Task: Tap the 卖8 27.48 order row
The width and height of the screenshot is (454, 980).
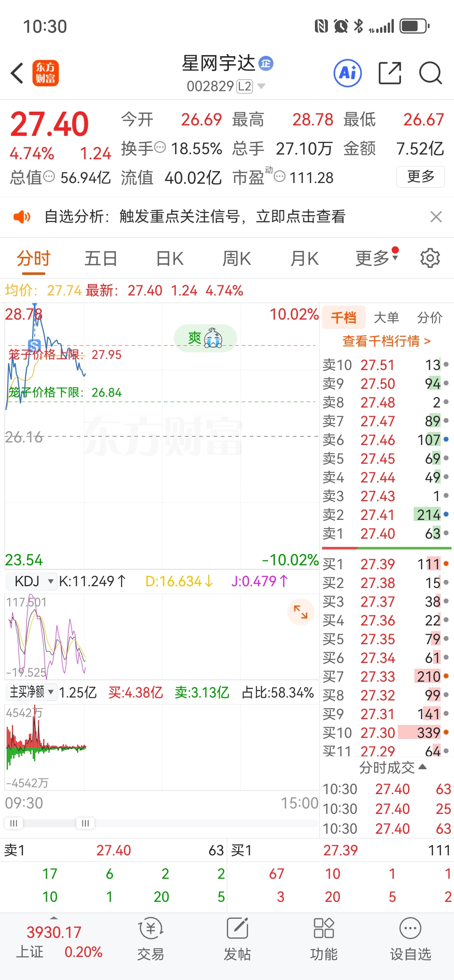Action: [x=386, y=402]
